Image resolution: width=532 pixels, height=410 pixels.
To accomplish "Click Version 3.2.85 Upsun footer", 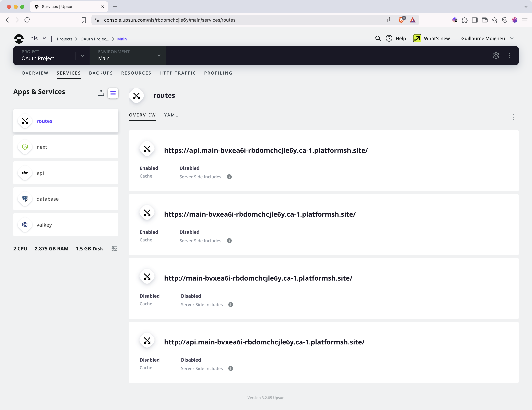I will pyautogui.click(x=266, y=398).
